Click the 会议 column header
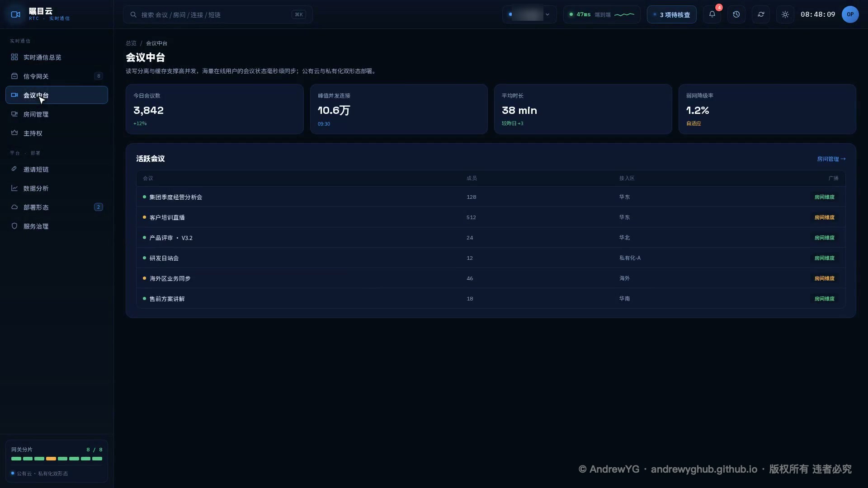The width and height of the screenshot is (868, 488). coord(148,178)
